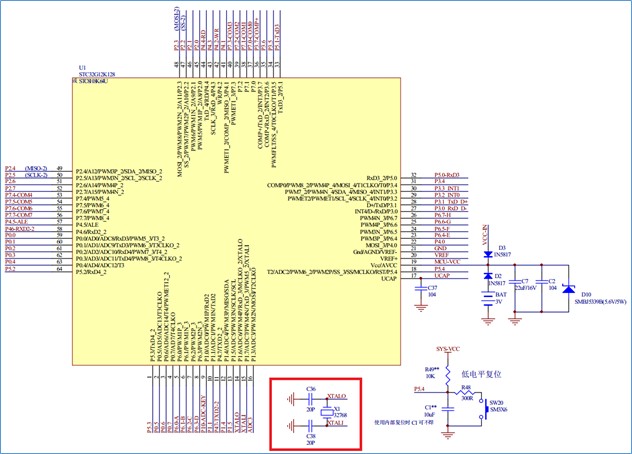The width and height of the screenshot is (632, 454).
Task: Select the XTALO net label
Action: pos(336,396)
